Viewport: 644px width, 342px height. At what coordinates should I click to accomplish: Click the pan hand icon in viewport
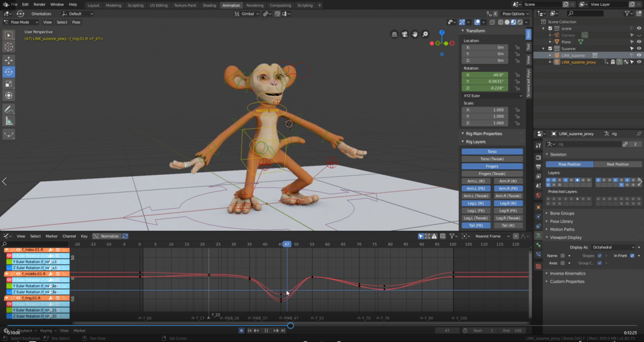point(415,35)
